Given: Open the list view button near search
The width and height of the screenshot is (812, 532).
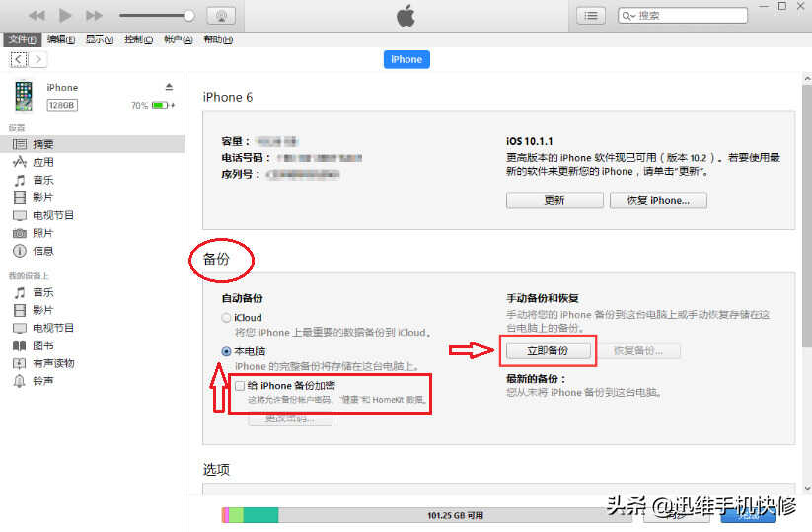Looking at the screenshot, I should coord(591,16).
